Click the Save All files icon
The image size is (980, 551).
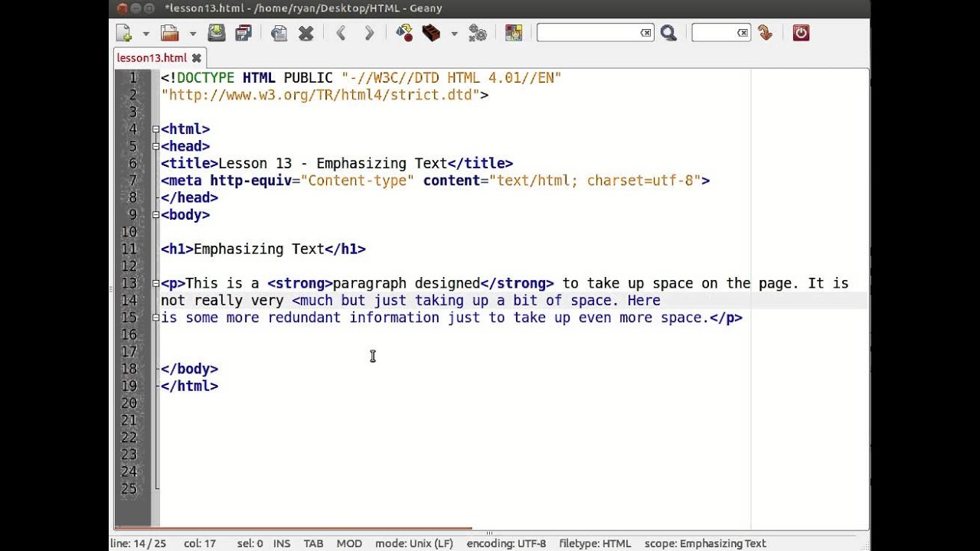(x=243, y=33)
